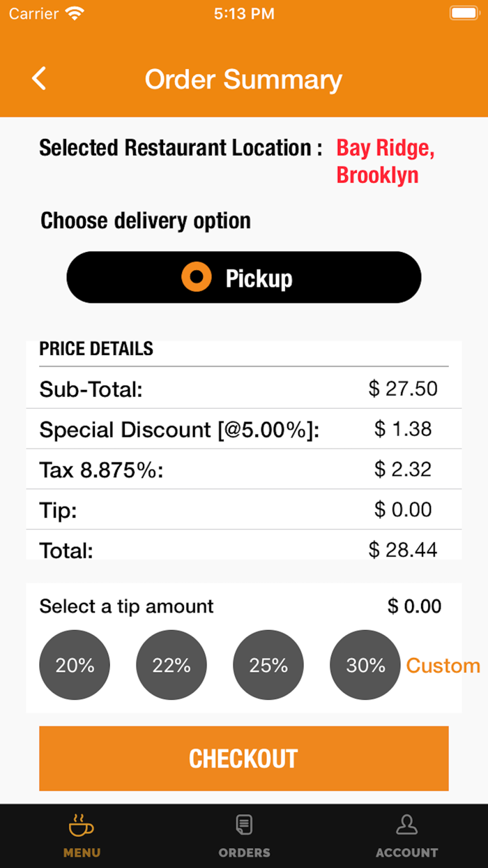Tap the Wi-Fi status icon
Viewport: 488px width, 868px height.
[74, 13]
